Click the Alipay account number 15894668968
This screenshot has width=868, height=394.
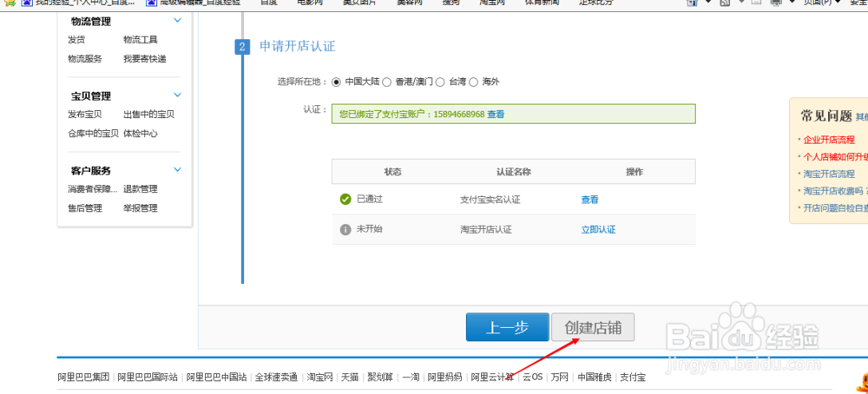tap(459, 114)
